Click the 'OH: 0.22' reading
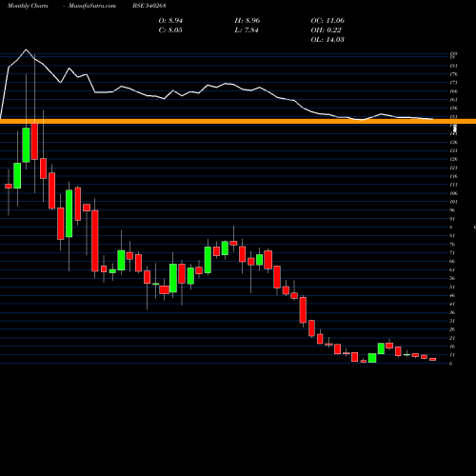476x476 pixels. tap(326, 30)
